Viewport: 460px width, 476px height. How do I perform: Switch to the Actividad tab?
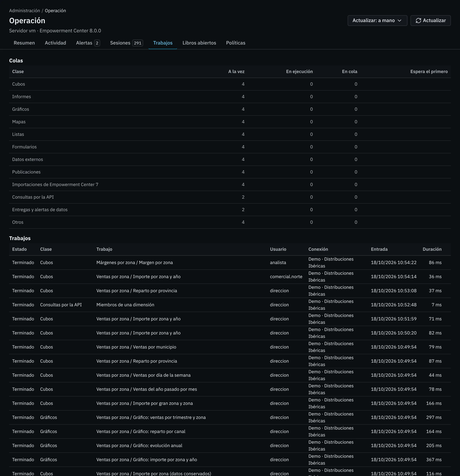tap(55, 43)
